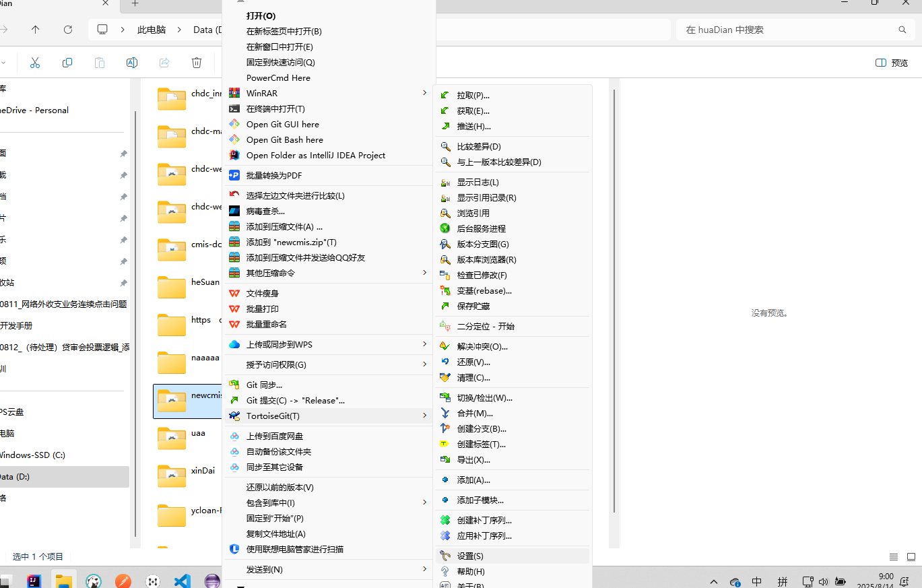Screen dimensions: 922x588
Task: Click the Delete trash icon on the toolbar
Action: [x=196, y=62]
